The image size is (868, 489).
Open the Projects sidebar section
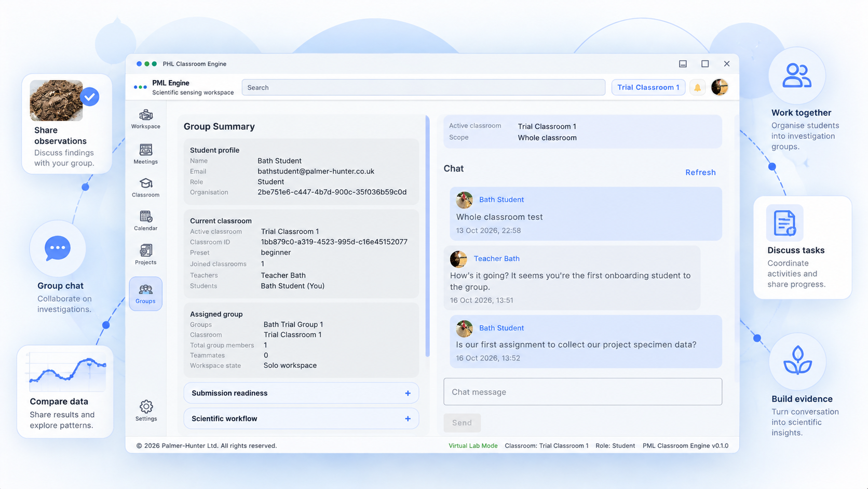click(x=145, y=255)
